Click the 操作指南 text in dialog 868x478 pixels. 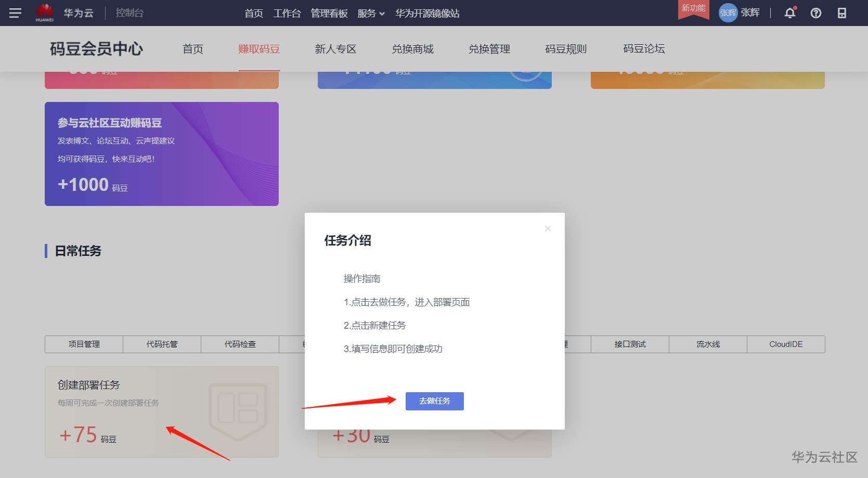tap(362, 279)
